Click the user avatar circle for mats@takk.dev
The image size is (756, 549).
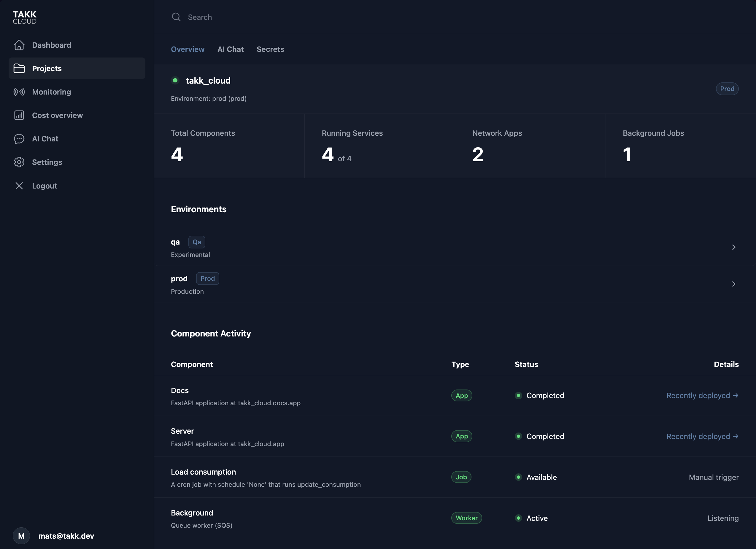click(21, 536)
